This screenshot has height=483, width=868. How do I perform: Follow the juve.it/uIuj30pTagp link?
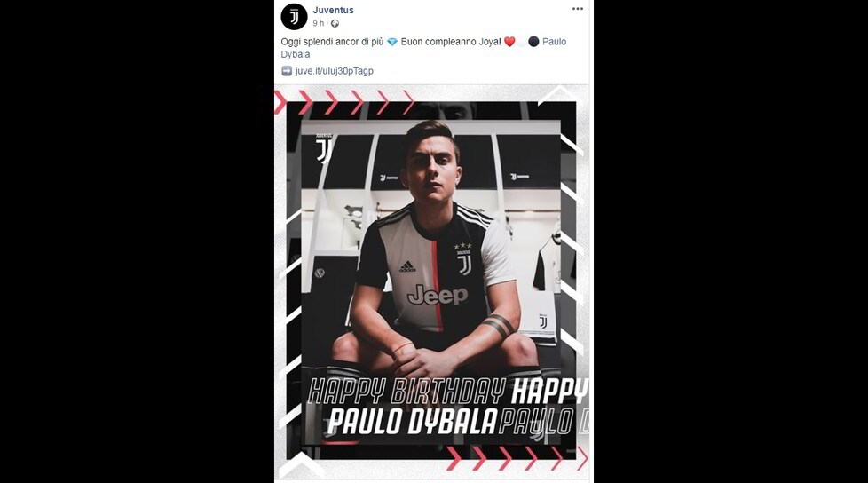[335, 71]
